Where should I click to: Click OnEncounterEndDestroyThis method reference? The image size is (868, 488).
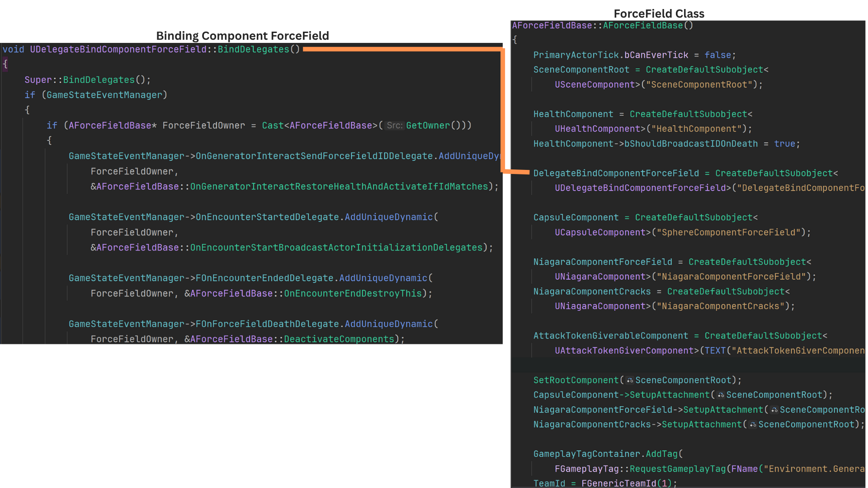tap(353, 294)
